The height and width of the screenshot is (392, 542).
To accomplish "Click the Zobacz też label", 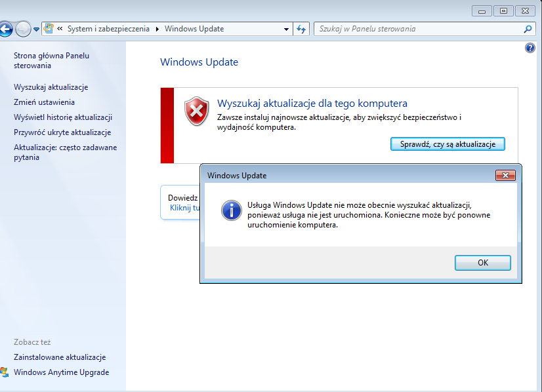I will pos(32,342).
